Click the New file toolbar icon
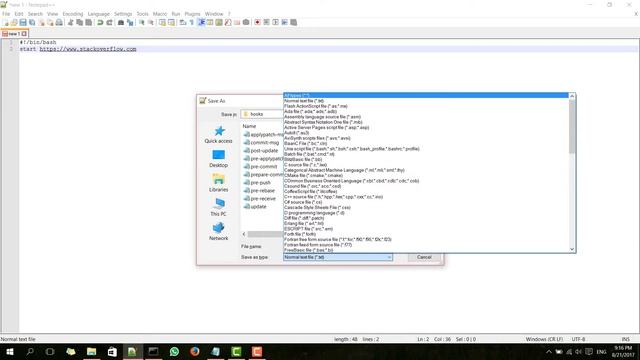The height and width of the screenshot is (360, 640). click(5, 22)
